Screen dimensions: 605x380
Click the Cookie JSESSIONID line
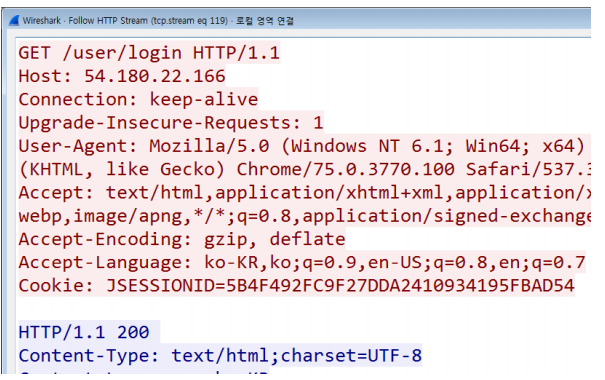(x=296, y=285)
